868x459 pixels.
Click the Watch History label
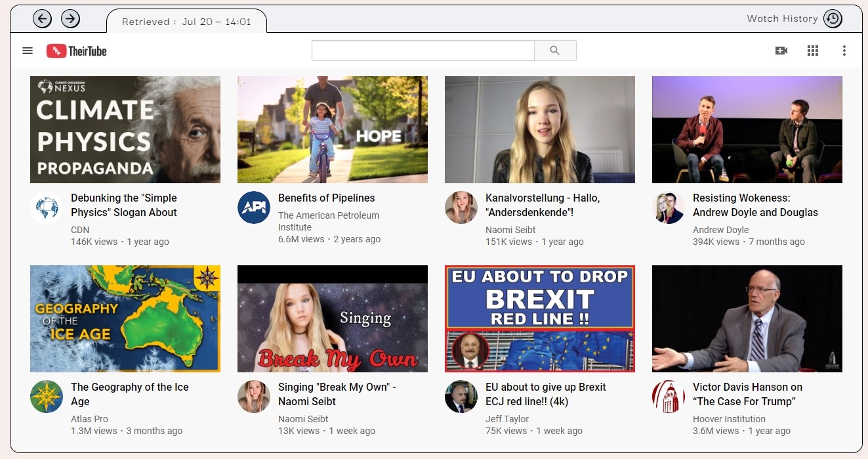point(782,18)
